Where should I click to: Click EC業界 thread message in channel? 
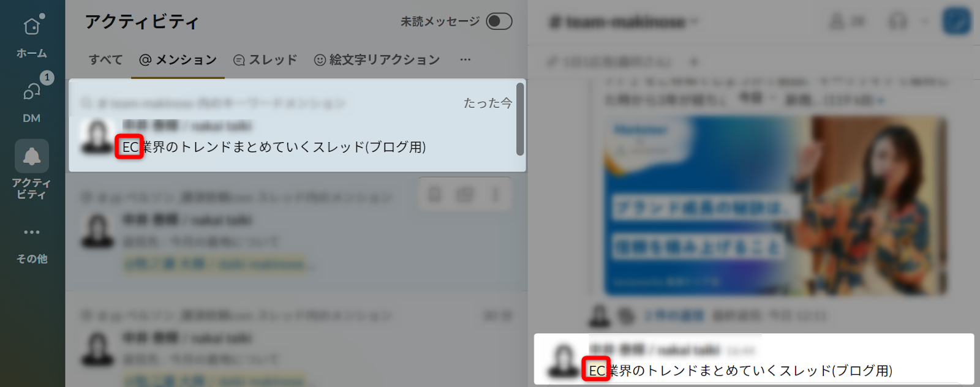tap(754, 359)
